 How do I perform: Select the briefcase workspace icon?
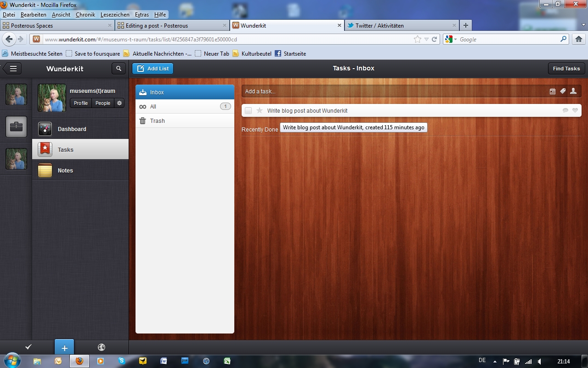click(16, 126)
